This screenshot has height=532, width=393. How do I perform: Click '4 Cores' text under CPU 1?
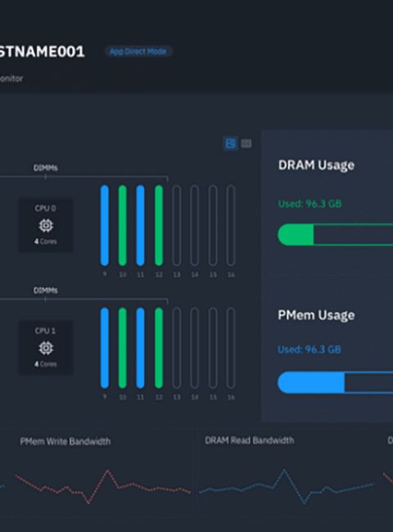46,364
